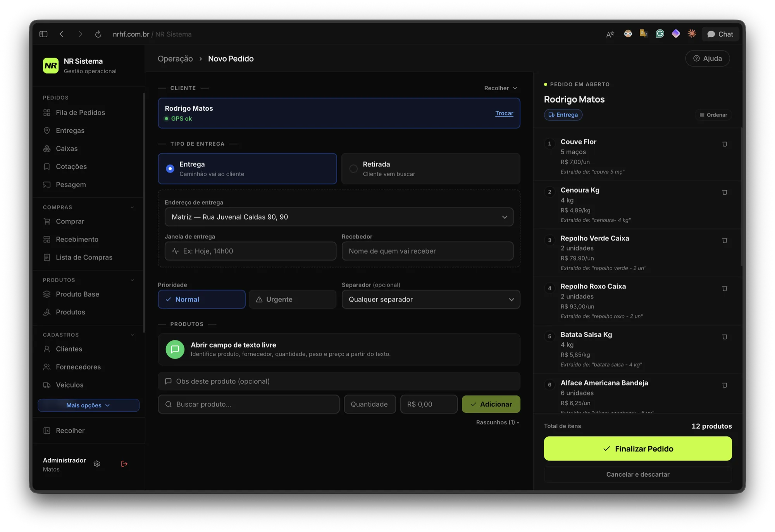Toggle the browser sidebar panel icon
775x532 pixels.
43,34
